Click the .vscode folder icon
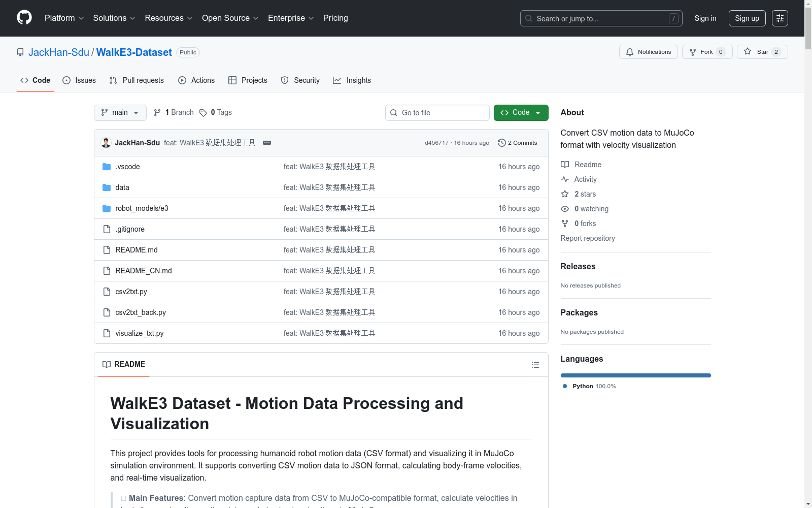Viewport: 812px width, 508px height. click(107, 167)
